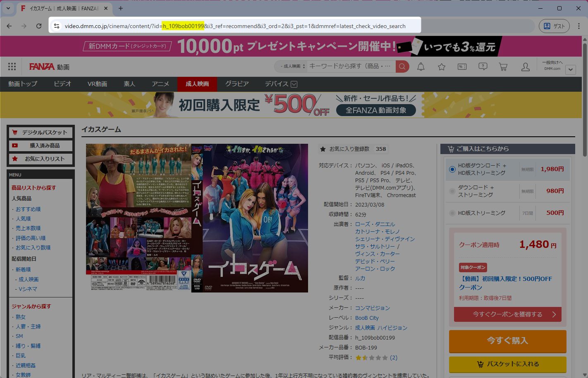Viewport: 588px width, 378px height.
Task: Open the help question bubble icon
Action: click(x=483, y=67)
